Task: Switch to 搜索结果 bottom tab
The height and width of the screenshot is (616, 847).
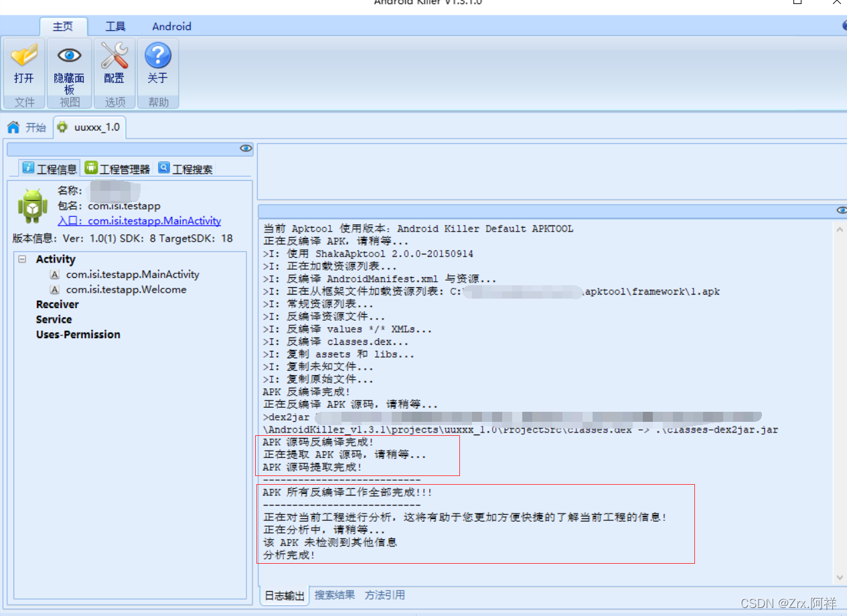Action: (x=335, y=595)
